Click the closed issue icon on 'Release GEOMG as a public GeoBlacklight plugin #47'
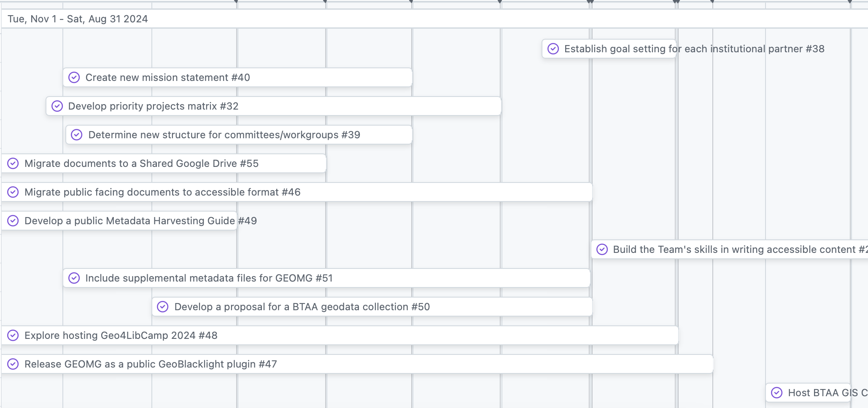 point(13,364)
